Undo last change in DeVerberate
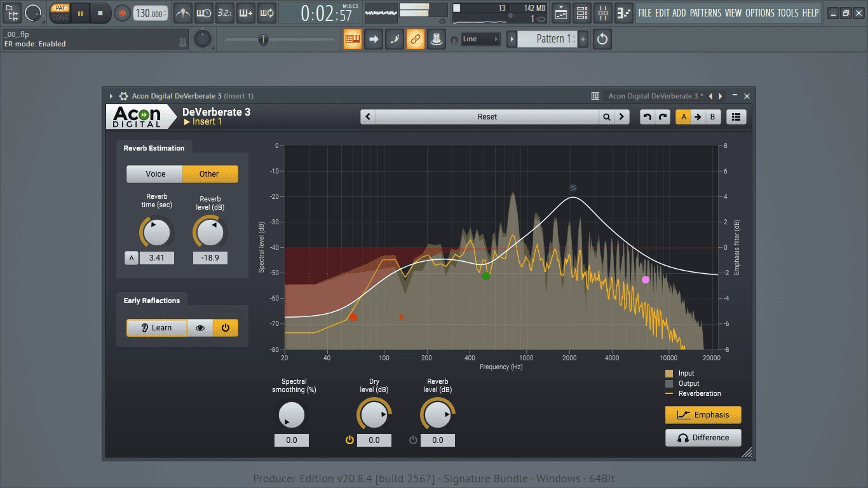Viewport: 868px width, 488px height. [647, 117]
